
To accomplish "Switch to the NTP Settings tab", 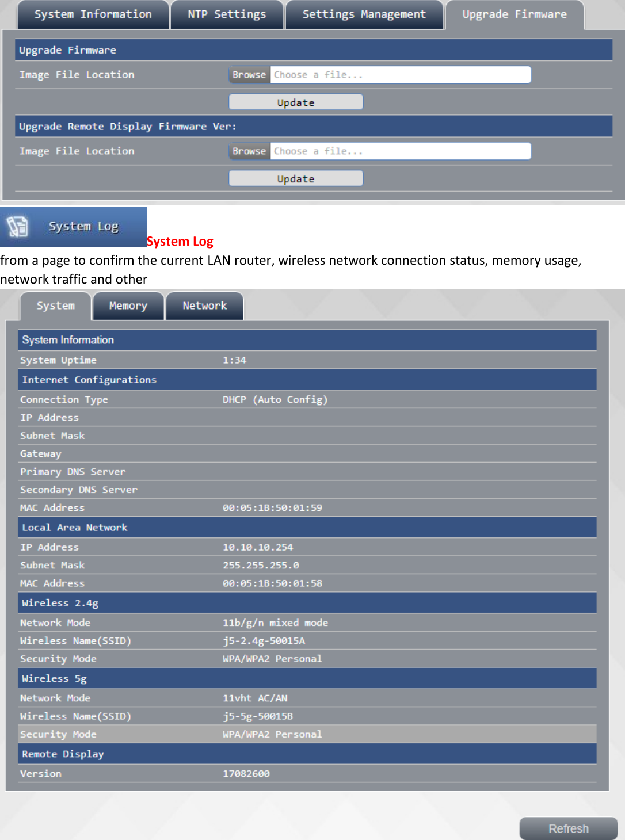I will [227, 14].
